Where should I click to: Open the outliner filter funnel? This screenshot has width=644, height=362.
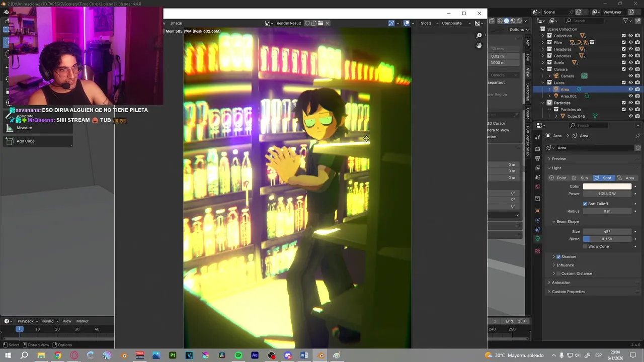point(625,21)
